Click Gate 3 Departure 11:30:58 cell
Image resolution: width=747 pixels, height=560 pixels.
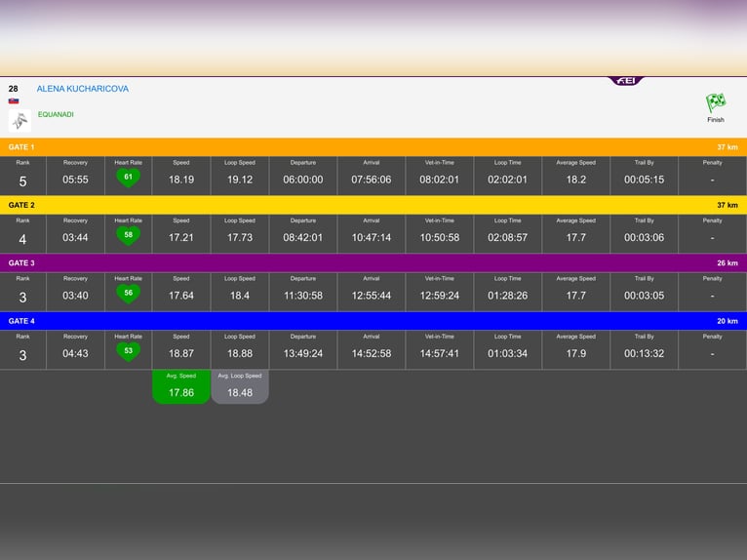pos(303,292)
